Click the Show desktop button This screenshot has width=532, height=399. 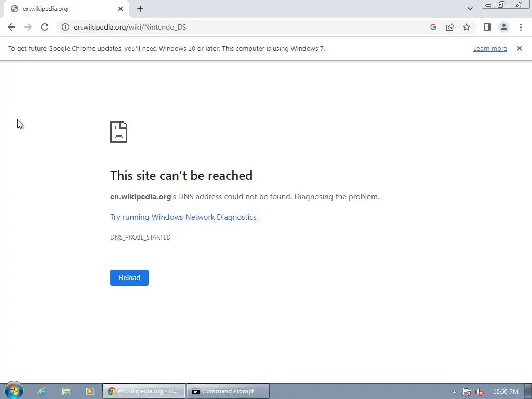pos(528,391)
